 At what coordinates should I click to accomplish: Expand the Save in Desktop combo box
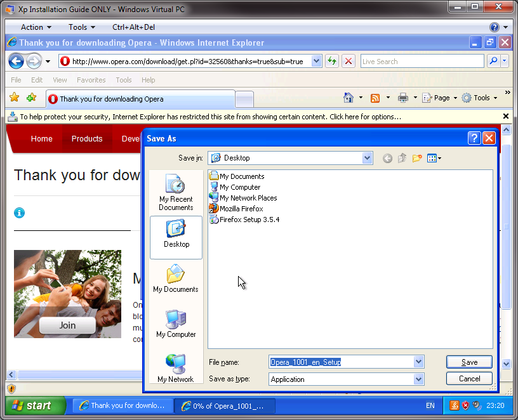point(367,158)
